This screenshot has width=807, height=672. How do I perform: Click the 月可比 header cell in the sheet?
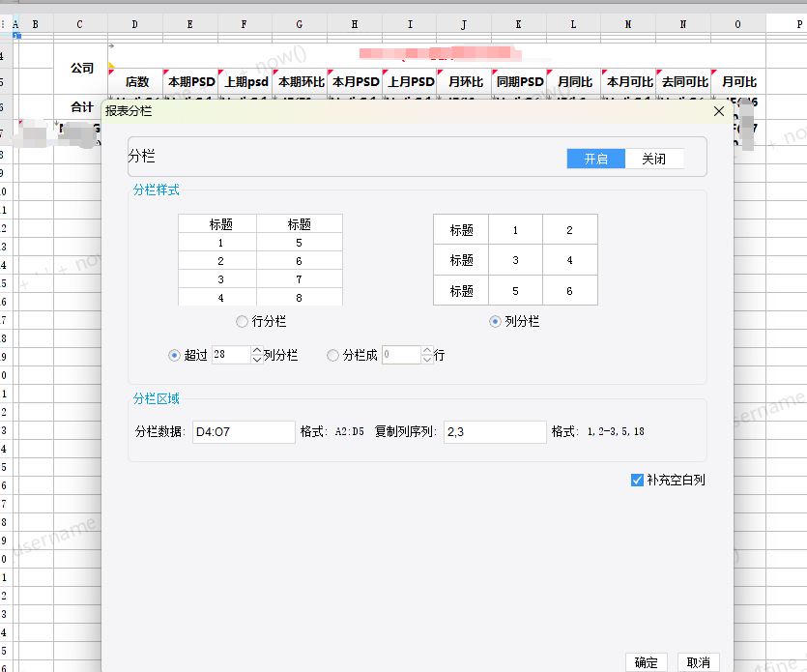click(738, 81)
